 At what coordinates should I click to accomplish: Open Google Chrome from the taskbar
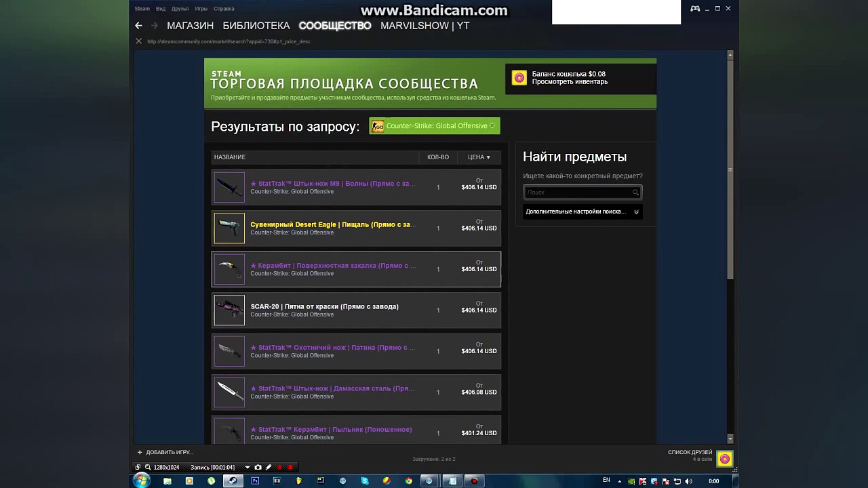click(408, 481)
